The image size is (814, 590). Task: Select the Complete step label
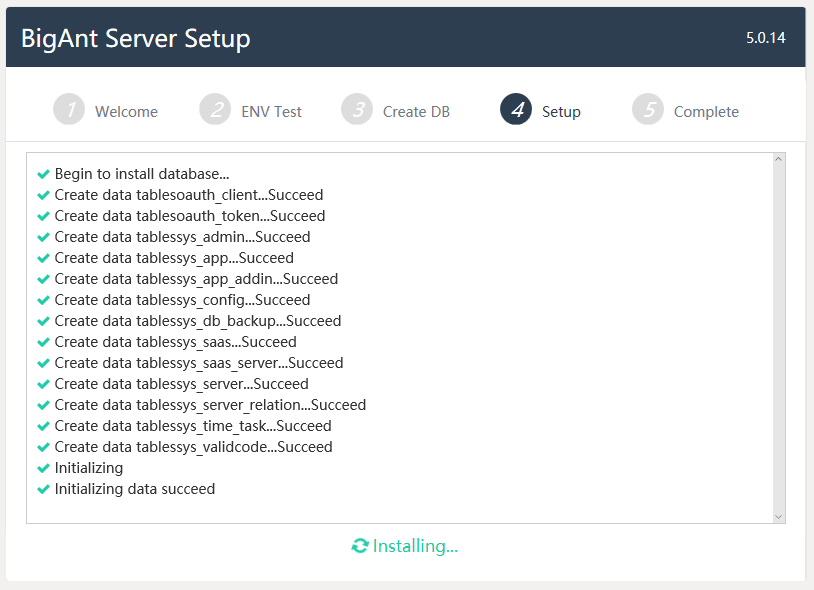point(706,112)
